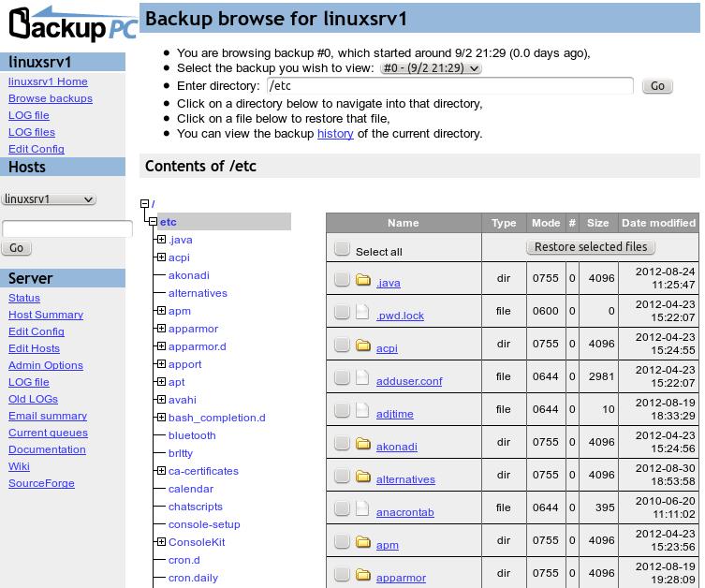Open the Wiki link
Viewport: 705px width, 588px height.
(19, 466)
